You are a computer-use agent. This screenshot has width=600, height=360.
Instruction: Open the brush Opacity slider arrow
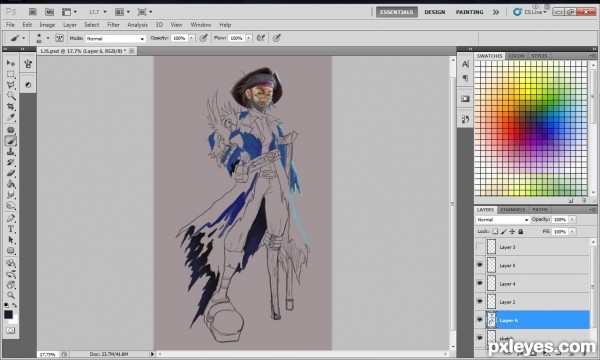pos(192,38)
